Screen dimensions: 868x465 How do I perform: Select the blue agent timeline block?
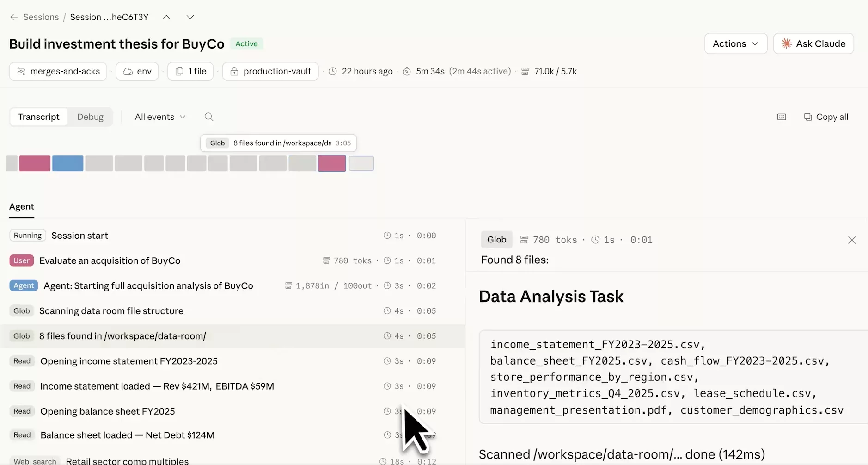(x=67, y=163)
